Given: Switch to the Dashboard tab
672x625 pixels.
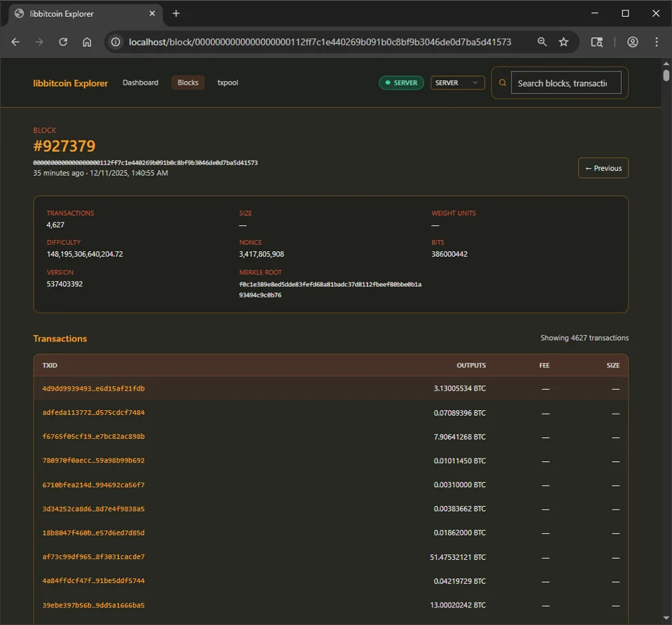Looking at the screenshot, I should [141, 83].
